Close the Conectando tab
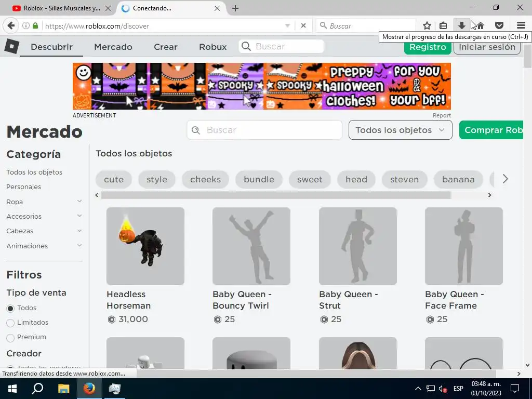The image size is (532, 399). click(x=217, y=8)
